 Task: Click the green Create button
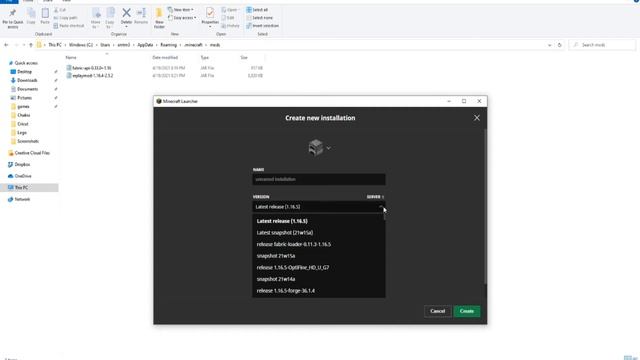[x=467, y=311]
